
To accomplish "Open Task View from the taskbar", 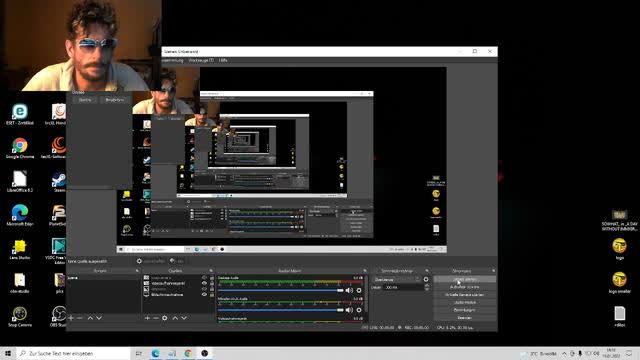I will [138, 353].
